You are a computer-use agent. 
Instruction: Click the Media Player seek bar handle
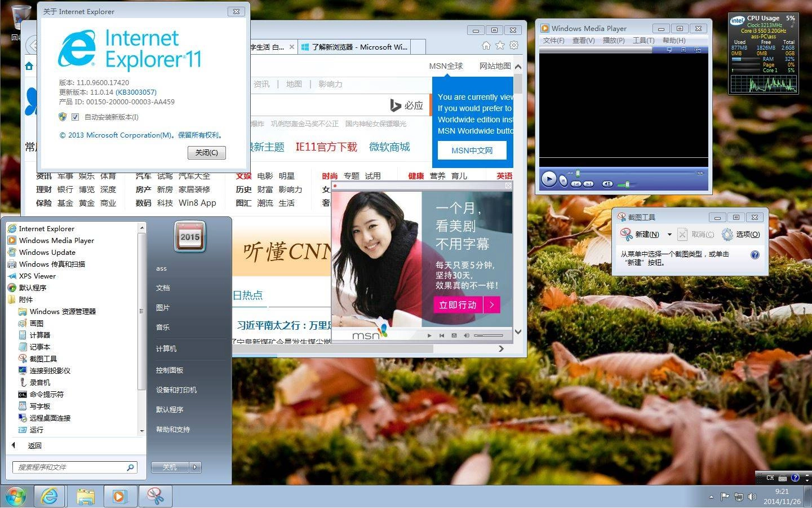point(578,173)
